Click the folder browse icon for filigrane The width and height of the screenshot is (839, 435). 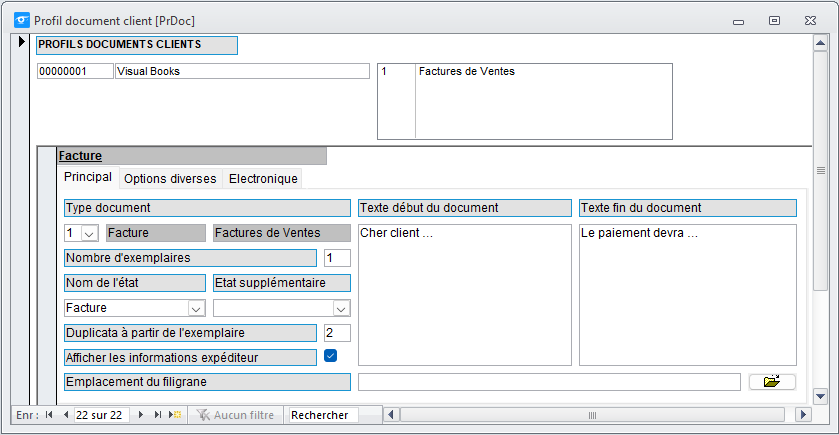click(772, 381)
